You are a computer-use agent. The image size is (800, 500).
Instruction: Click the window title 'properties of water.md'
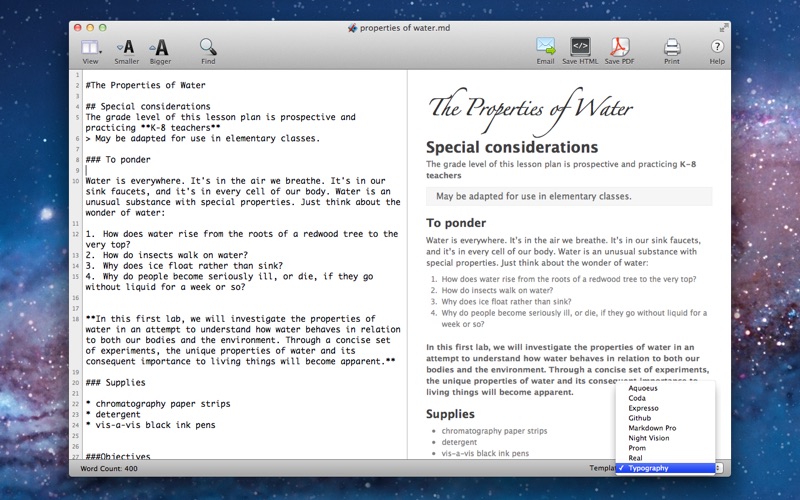pyautogui.click(x=405, y=28)
